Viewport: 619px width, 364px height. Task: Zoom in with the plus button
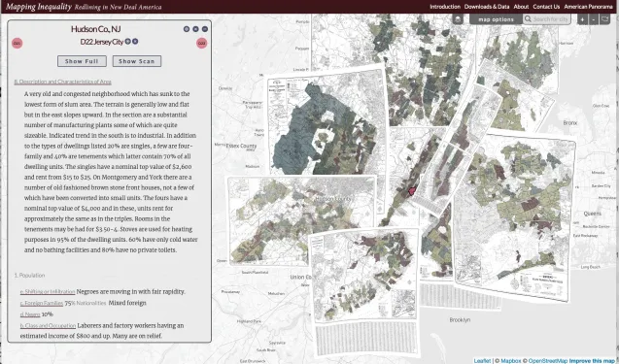[582, 19]
